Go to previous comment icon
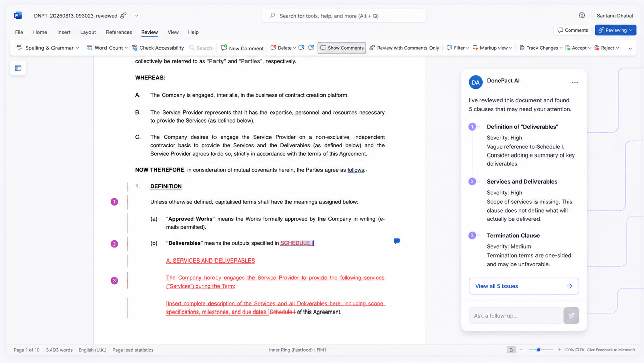Screen dimensions: 644x363 301,48
